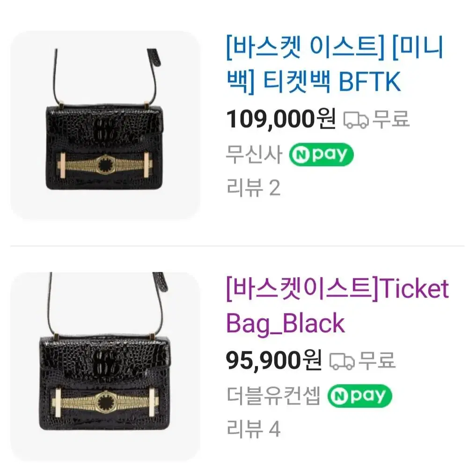Click the 무료 shipping label of first item
476x476 pixels.
[x=391, y=119]
